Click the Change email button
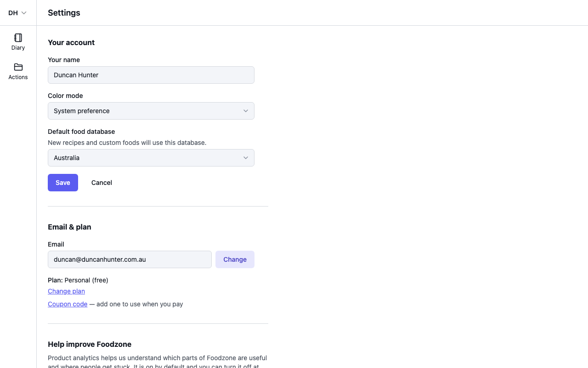The height and width of the screenshot is (368, 588). [x=235, y=259]
